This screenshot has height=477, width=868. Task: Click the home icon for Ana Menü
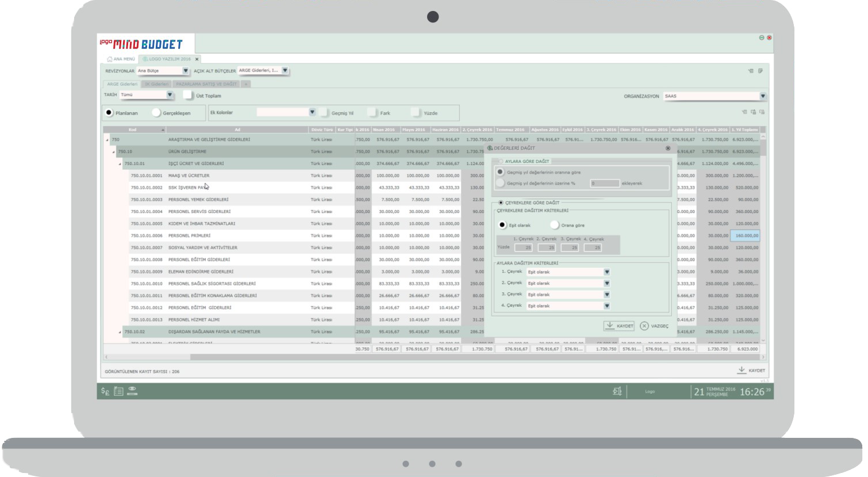tap(109, 59)
